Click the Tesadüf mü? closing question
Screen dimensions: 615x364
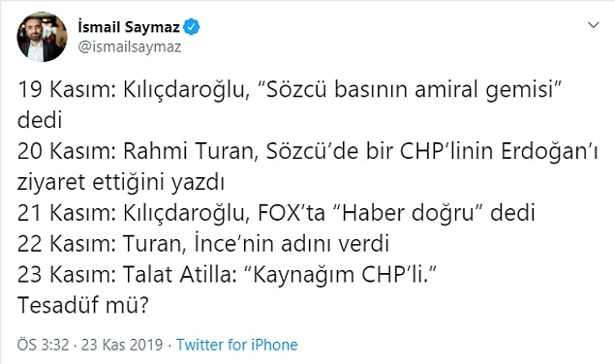pos(83,305)
